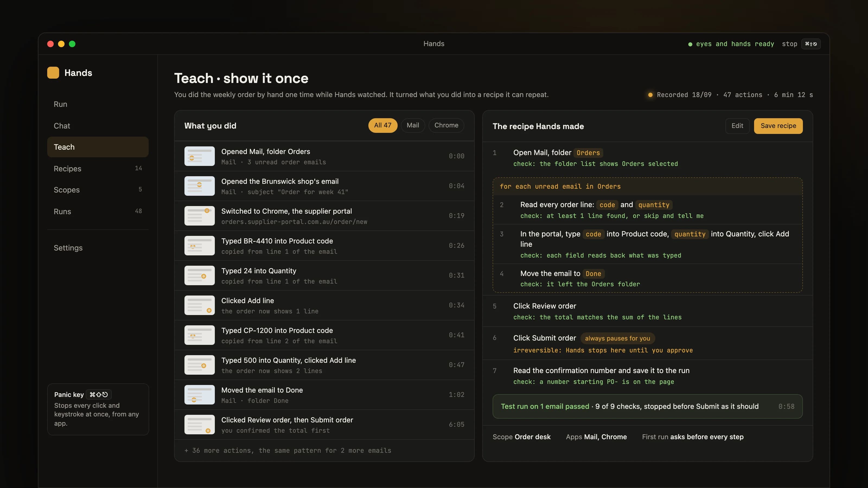Click the stop shortcut key badge
This screenshot has height=488, width=868.
[811, 44]
